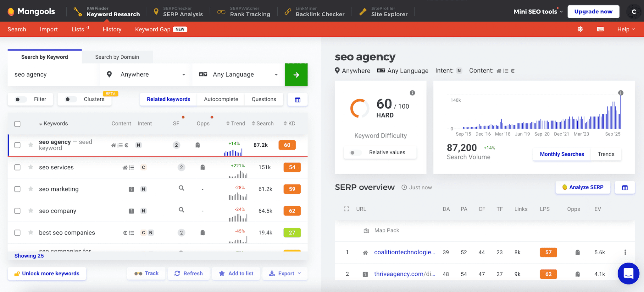Screen dimensions: 644x292
Task: Click Analyze SERP button
Action: (583, 187)
